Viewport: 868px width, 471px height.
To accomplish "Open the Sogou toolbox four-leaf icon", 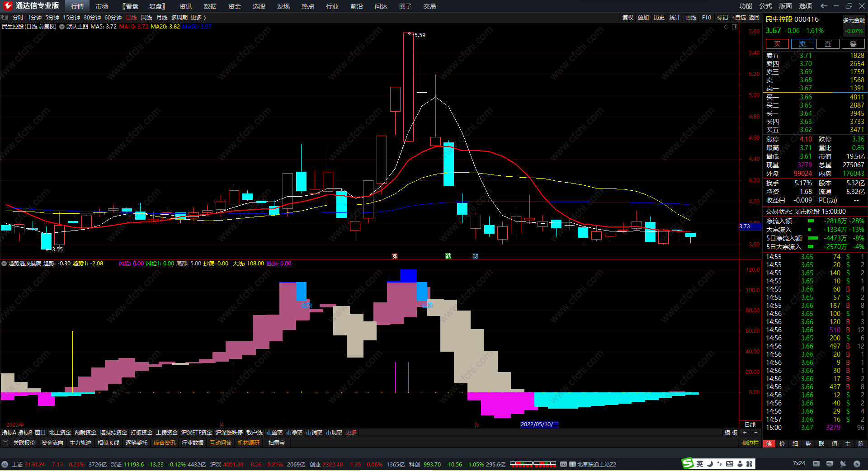I will point(750,464).
